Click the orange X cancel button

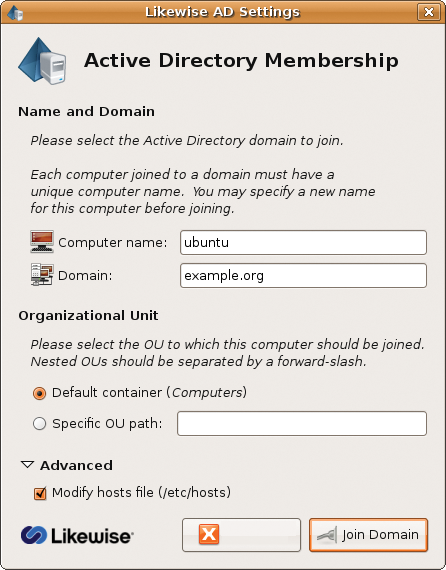[241, 535]
